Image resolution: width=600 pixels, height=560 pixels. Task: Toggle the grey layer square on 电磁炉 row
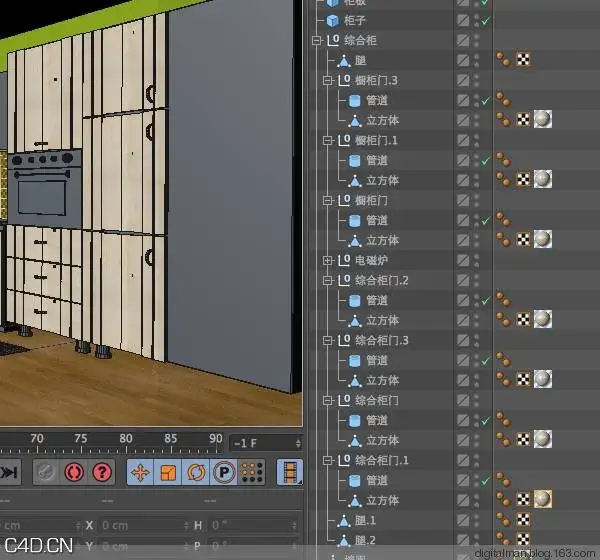pyautogui.click(x=463, y=260)
